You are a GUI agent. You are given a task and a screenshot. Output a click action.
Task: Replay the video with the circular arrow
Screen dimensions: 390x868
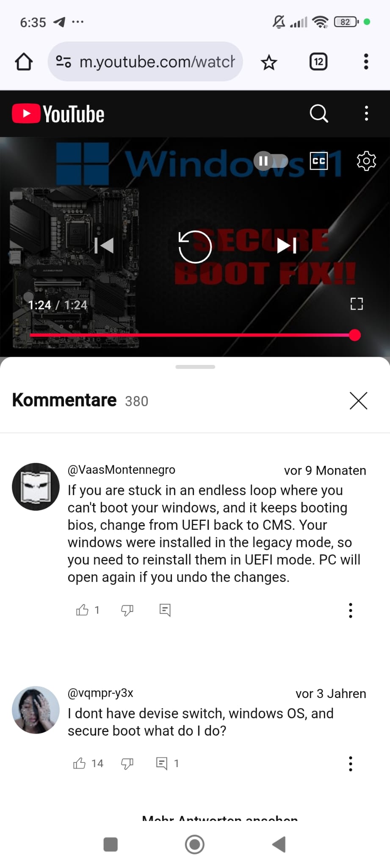tap(195, 247)
